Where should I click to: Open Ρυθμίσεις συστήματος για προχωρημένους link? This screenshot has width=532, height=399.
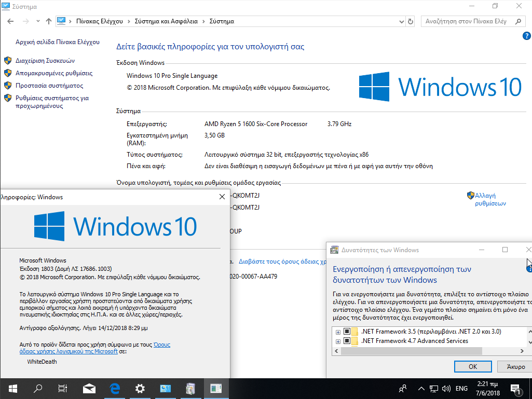pos(52,102)
